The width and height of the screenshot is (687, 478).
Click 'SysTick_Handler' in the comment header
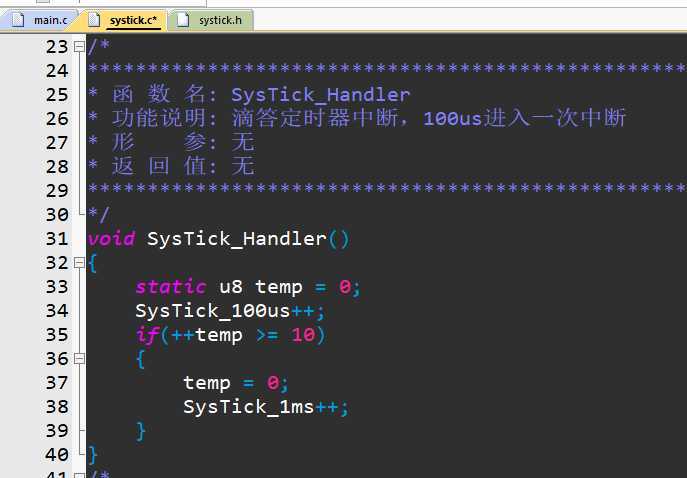point(321,95)
